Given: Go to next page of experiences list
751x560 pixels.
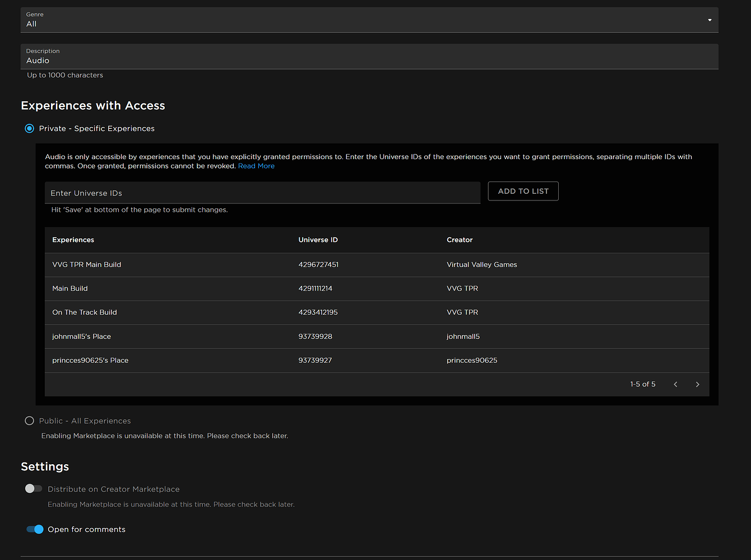Looking at the screenshot, I should click(x=697, y=384).
